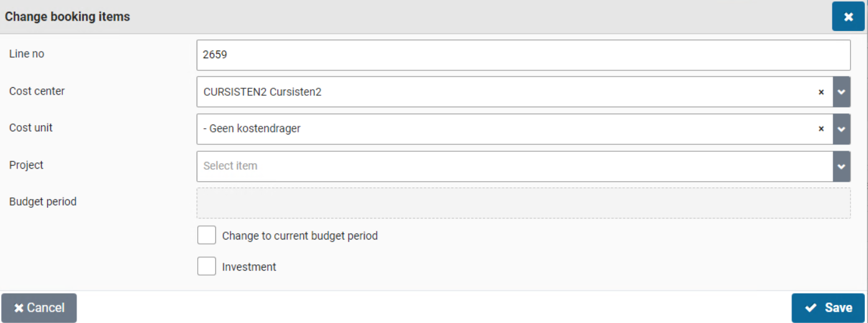Screen dimensions: 868x323
Task: Clear the selected Cost center value
Action: click(x=821, y=92)
